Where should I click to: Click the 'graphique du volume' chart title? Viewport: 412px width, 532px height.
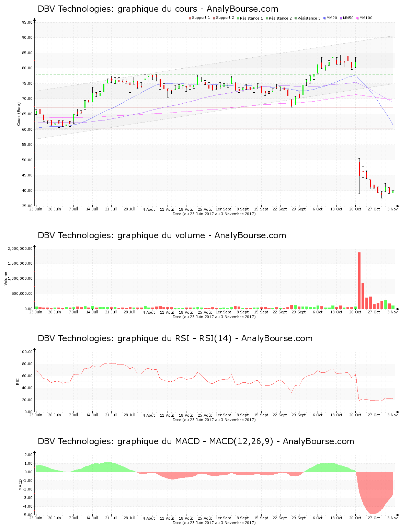click(162, 235)
